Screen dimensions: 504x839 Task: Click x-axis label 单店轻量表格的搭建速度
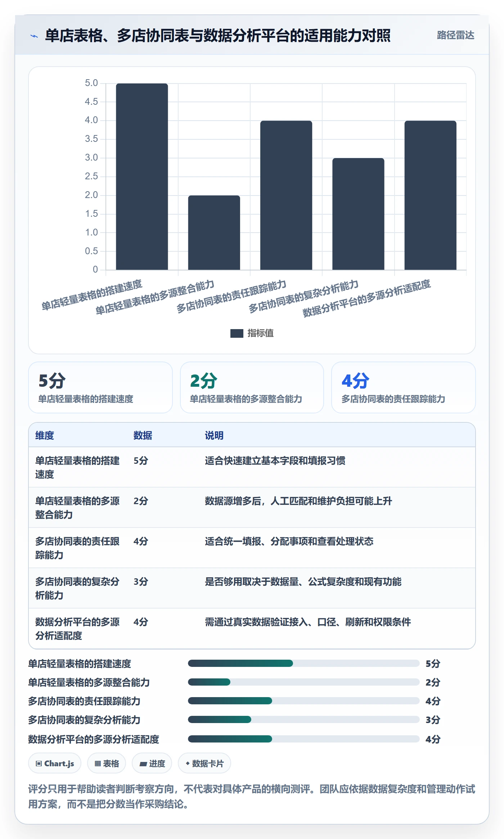92,295
